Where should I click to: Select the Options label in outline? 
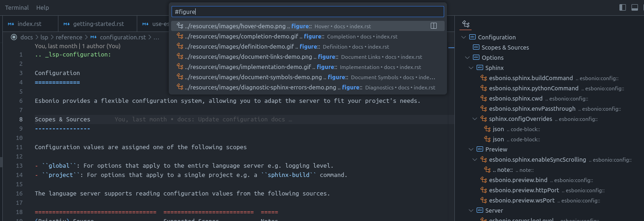pos(492,57)
